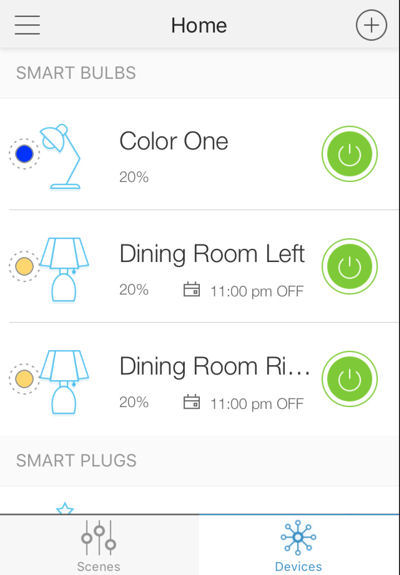
Task: Toggle the Dining Room Right power button
Action: (x=349, y=379)
